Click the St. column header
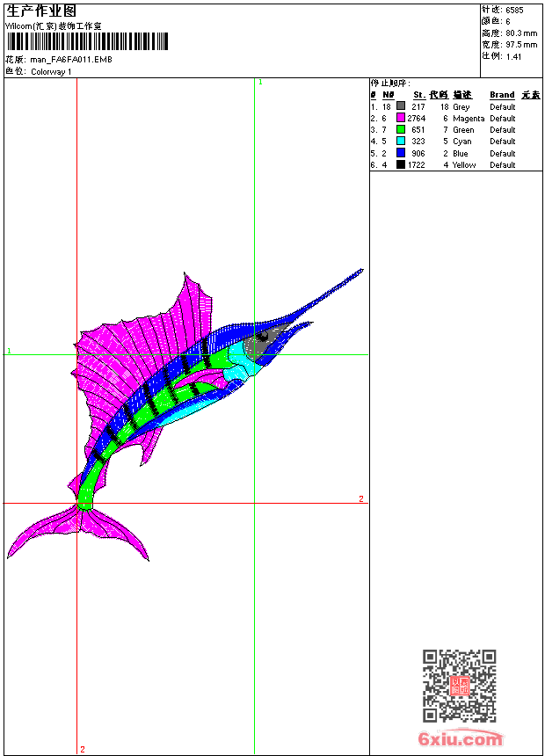The image size is (545, 756). (419, 95)
